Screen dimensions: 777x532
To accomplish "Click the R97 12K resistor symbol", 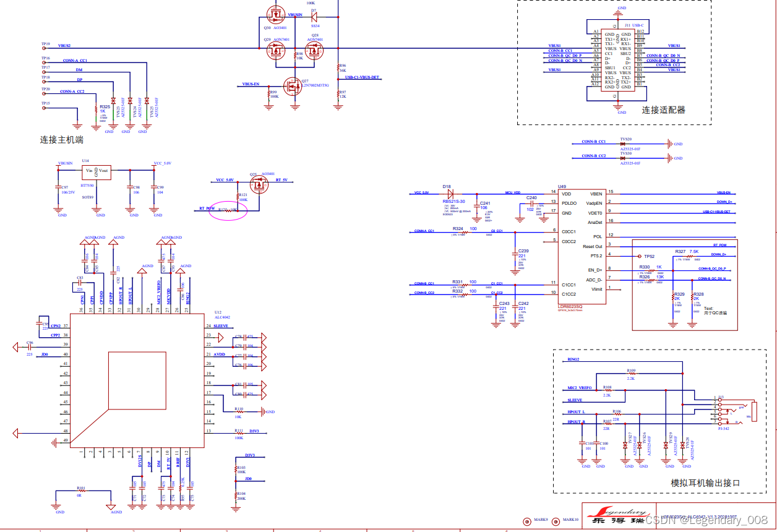I will click(337, 94).
